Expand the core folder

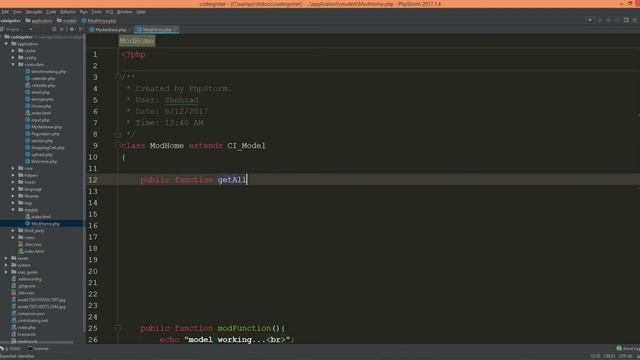tap(13, 168)
